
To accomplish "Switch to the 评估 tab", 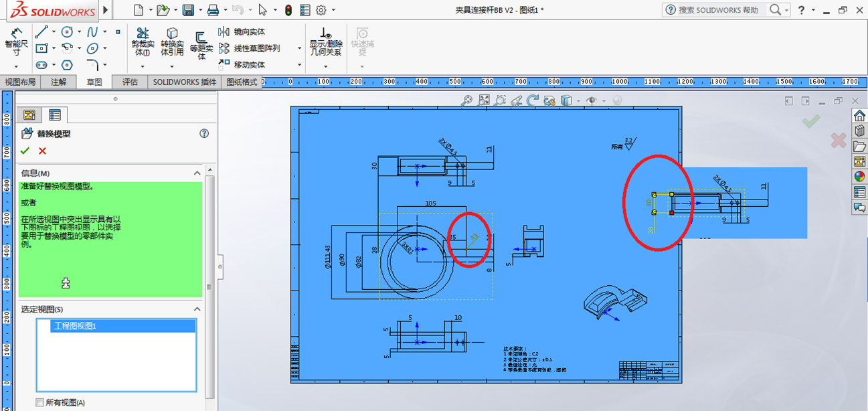I will 130,82.
